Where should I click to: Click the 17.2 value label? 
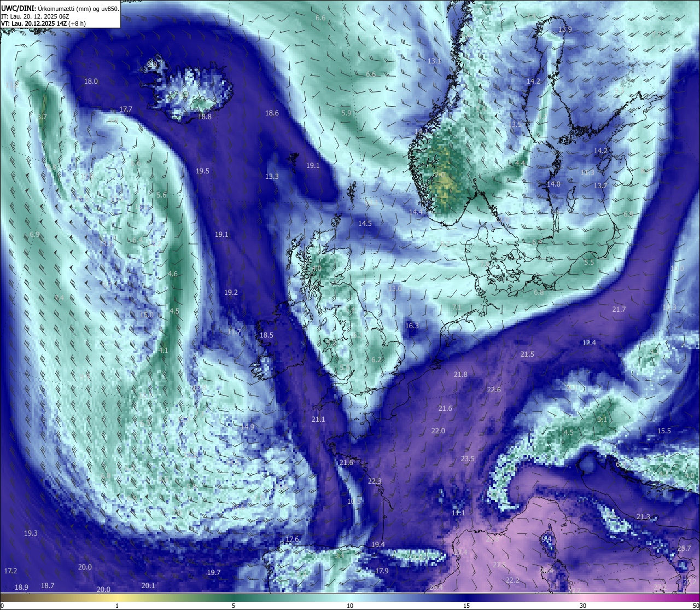coord(10,571)
